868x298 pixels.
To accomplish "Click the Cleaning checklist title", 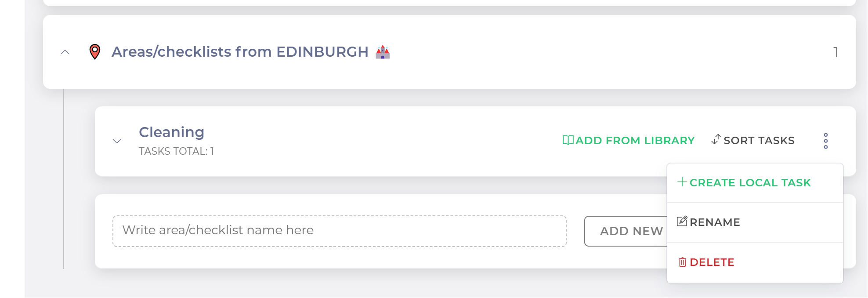I will pos(171,132).
